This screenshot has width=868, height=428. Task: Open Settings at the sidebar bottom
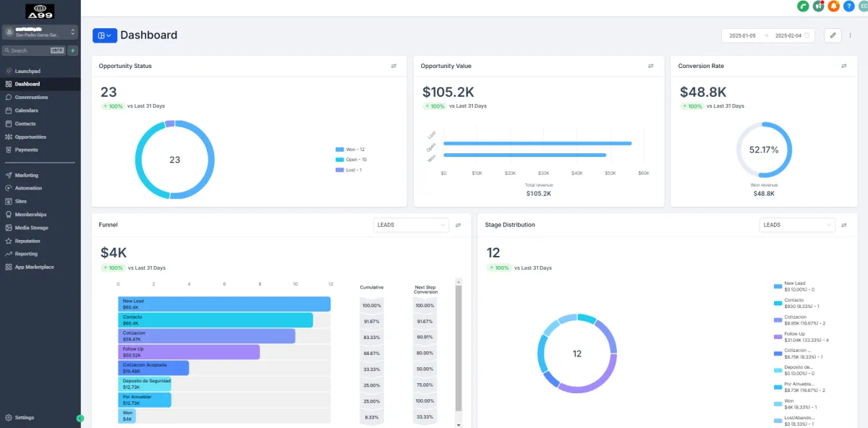click(25, 418)
